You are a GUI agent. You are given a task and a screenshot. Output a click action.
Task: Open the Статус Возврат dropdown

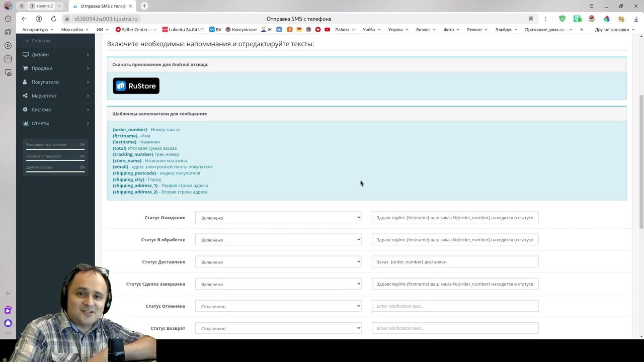[x=278, y=328]
